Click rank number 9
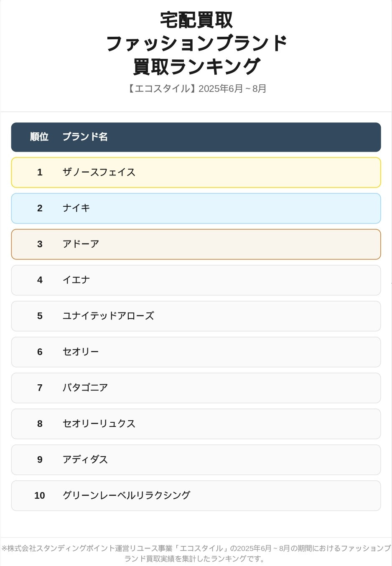The image size is (392, 566). pyautogui.click(x=40, y=460)
